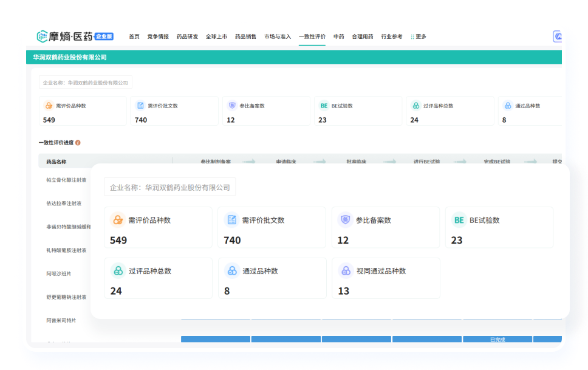The image size is (588, 370).
Task: Click the small value 12 on the background page
Action: tap(231, 120)
